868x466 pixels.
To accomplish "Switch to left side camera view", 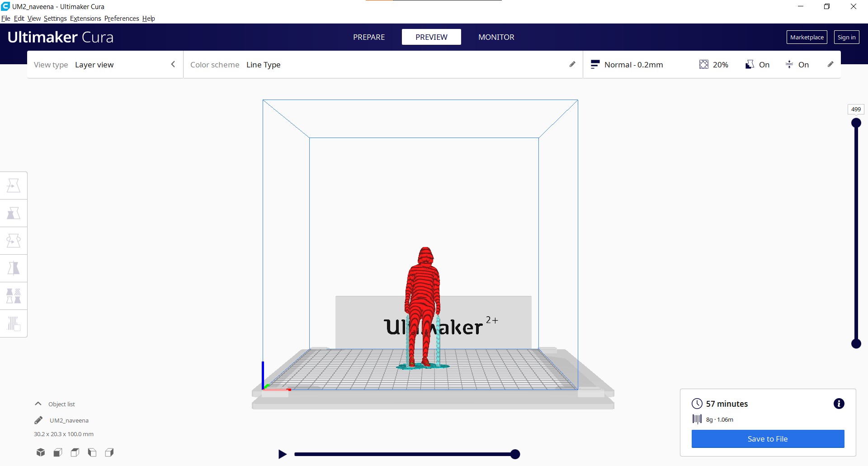I will (92, 452).
